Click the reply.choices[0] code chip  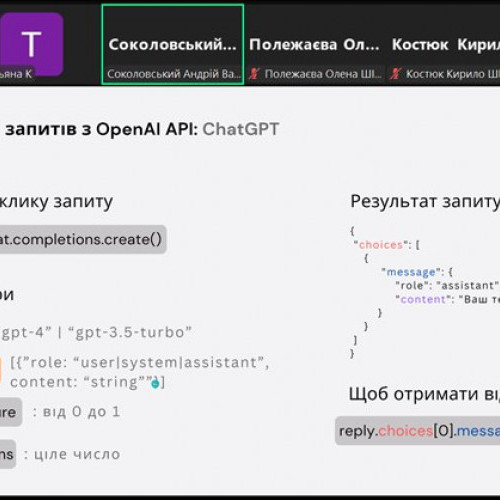417,431
